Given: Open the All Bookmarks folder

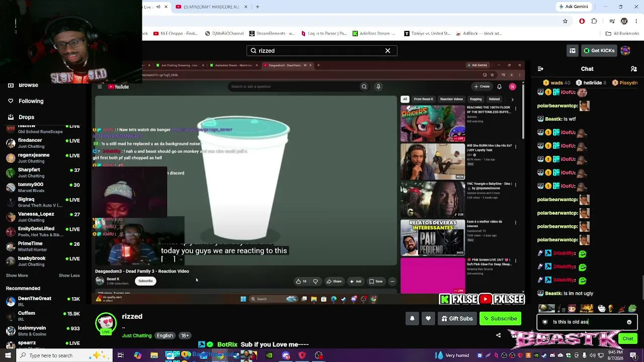Looking at the screenshot, I should [x=622, y=34].
